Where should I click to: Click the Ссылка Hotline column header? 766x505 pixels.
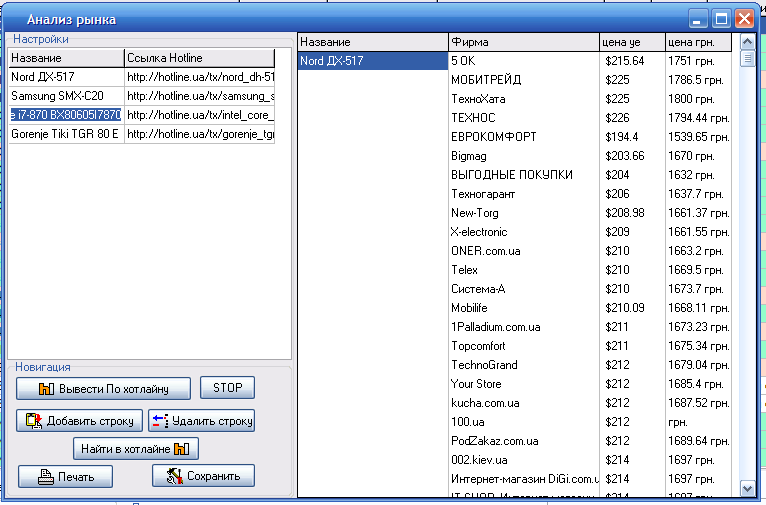click(x=198, y=58)
